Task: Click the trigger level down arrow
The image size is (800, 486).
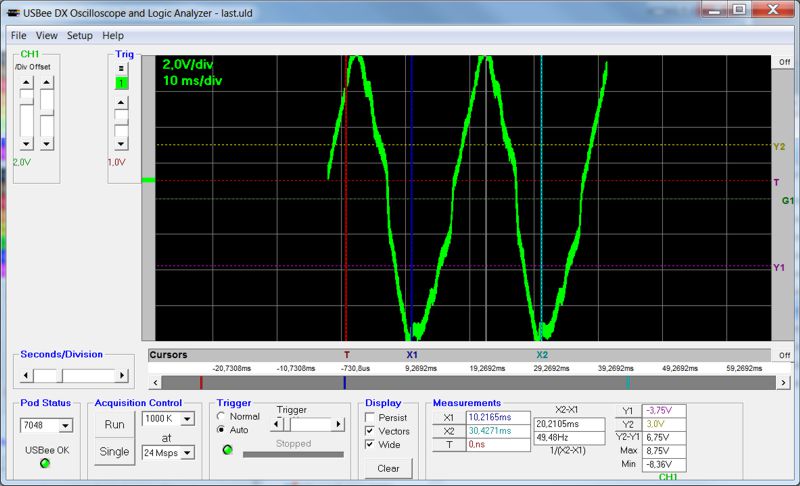Action: click(x=121, y=144)
